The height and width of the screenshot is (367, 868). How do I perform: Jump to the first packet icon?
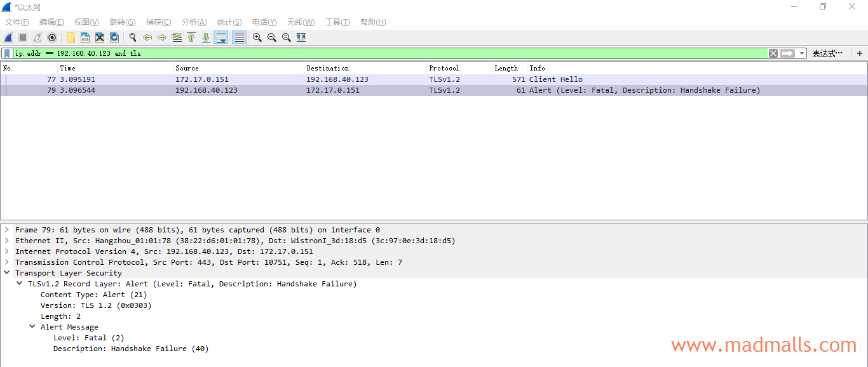[191, 37]
